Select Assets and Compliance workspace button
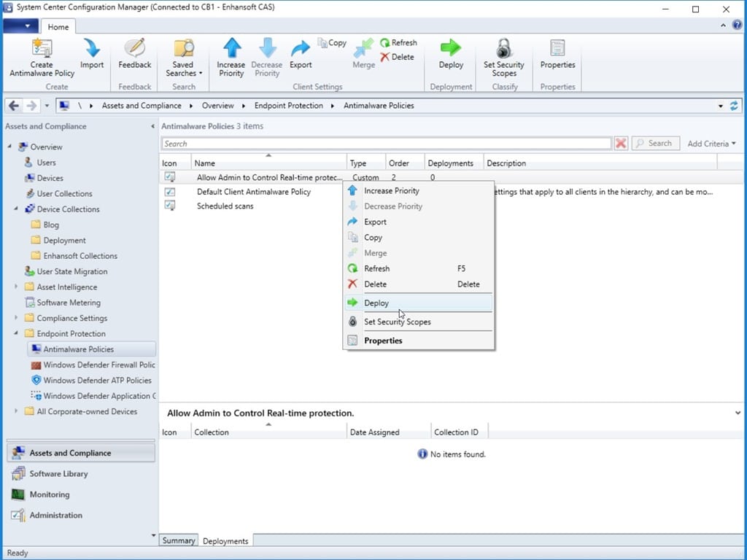 tap(81, 453)
